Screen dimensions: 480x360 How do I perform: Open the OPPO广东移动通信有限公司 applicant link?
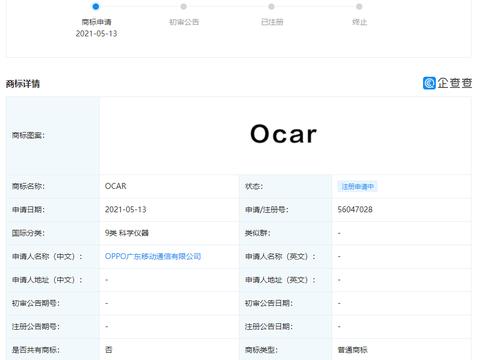coord(153,256)
